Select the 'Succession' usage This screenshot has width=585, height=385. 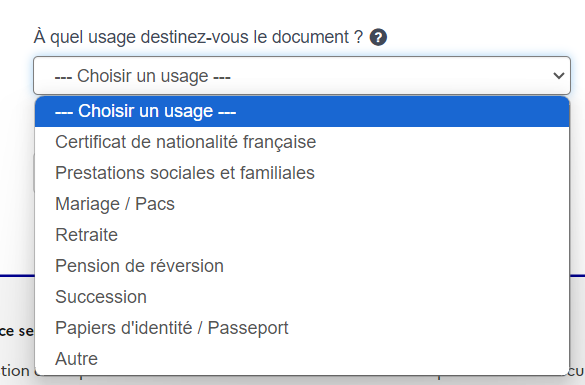pos(302,297)
